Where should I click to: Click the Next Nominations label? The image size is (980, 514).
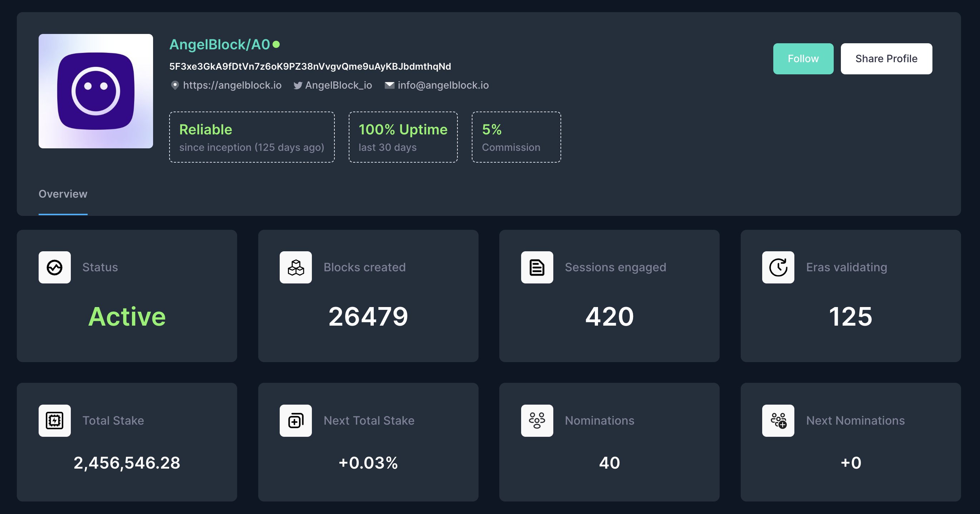coord(855,420)
